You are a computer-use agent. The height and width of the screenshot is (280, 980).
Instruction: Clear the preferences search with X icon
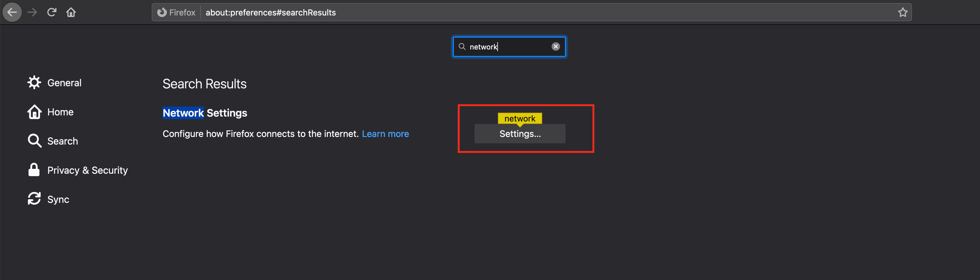click(556, 46)
